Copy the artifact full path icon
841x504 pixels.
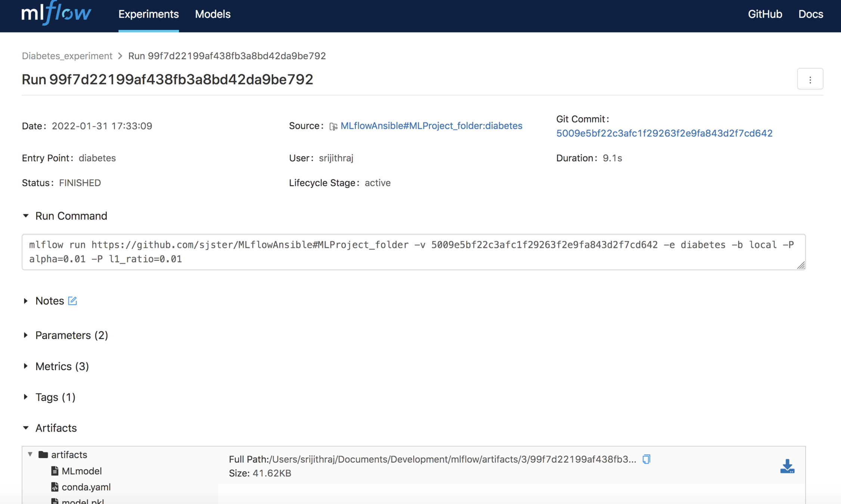point(646,459)
